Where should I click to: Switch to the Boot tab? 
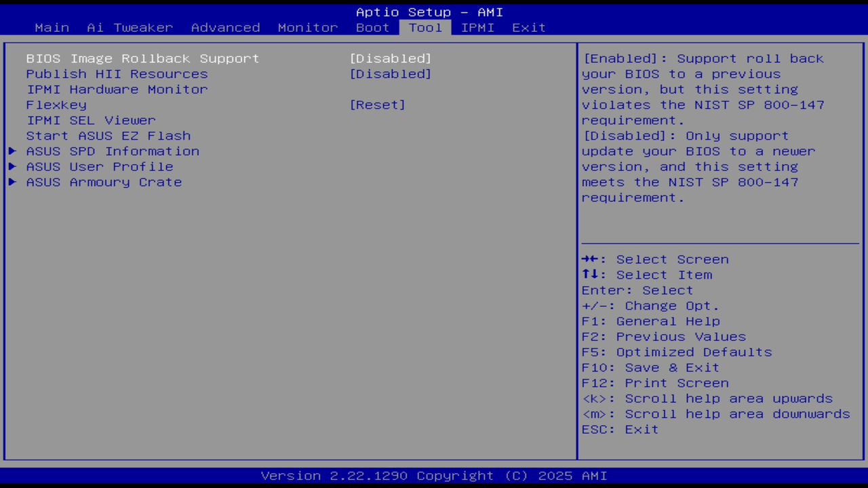372,28
